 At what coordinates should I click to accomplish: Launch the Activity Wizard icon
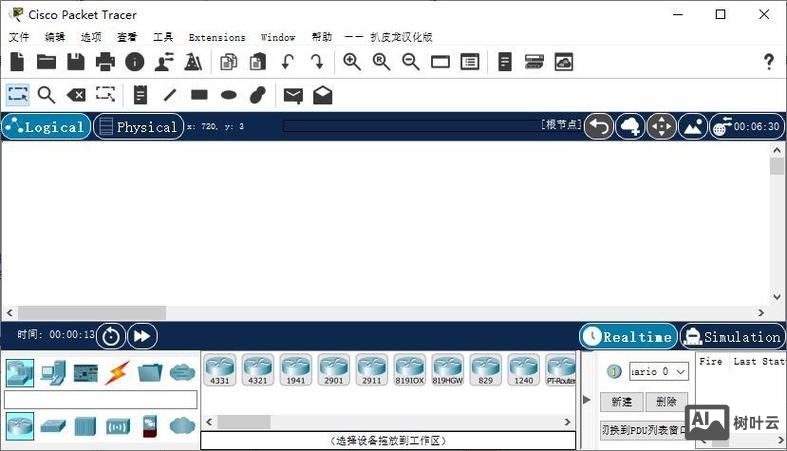click(x=164, y=62)
